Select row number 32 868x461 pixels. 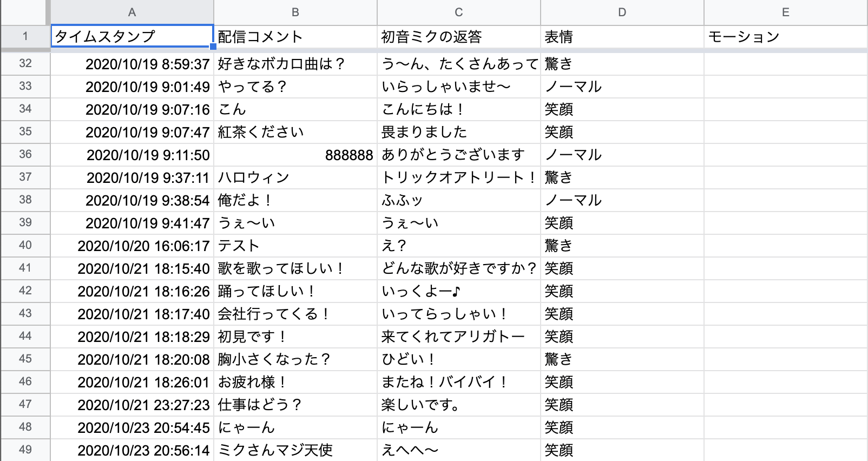(x=25, y=63)
